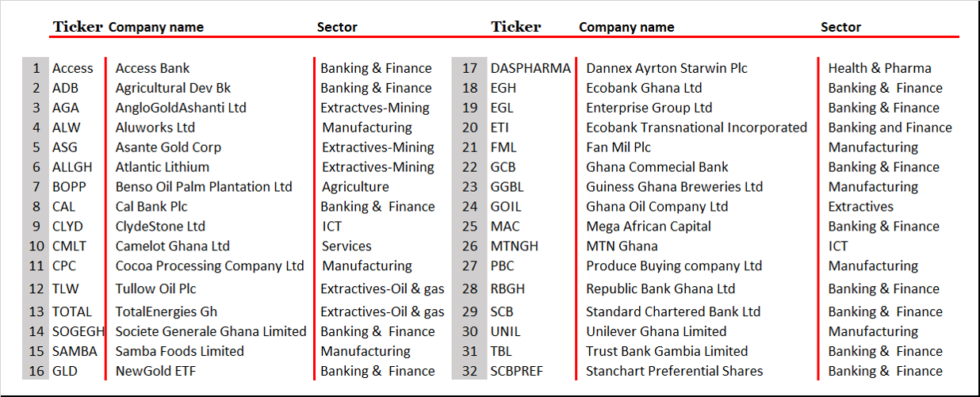Click the Agriculture sector cell
This screenshot has height=397, width=980.
[x=355, y=187]
